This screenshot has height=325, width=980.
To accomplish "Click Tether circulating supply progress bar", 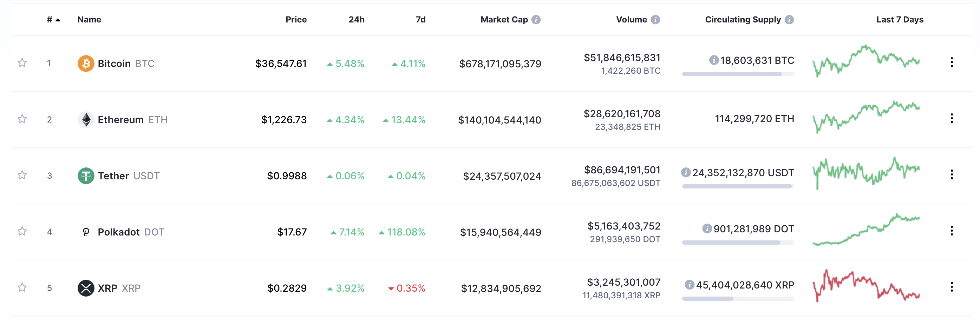I will point(738,187).
